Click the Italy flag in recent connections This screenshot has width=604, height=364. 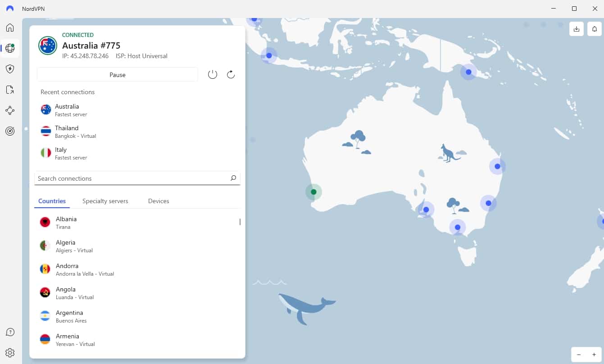46,153
